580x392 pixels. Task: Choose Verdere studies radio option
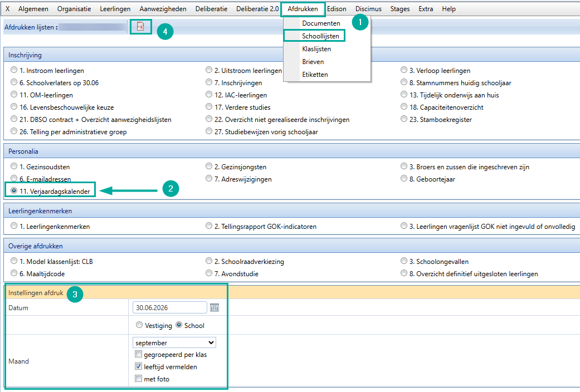[x=209, y=106]
